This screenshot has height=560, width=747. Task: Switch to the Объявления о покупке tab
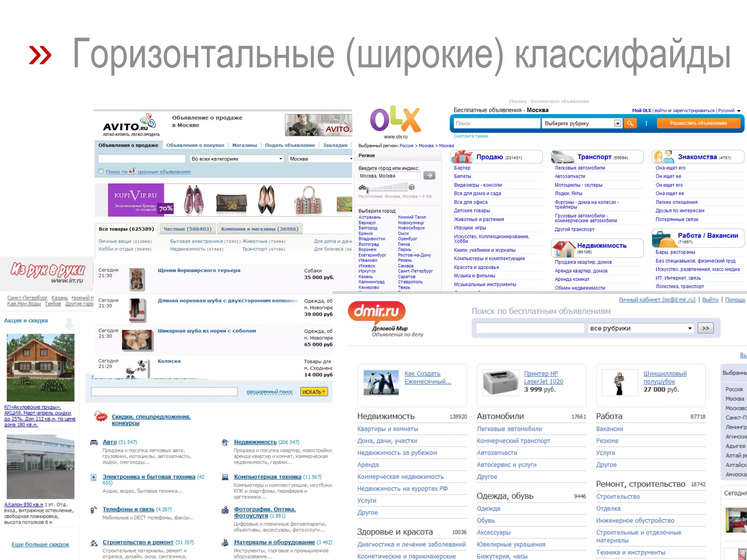coord(195,145)
